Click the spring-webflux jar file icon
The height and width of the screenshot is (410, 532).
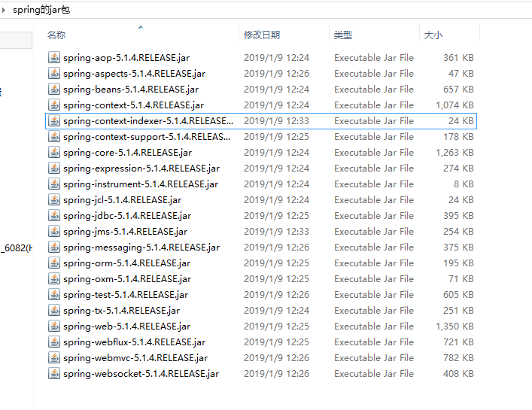click(54, 342)
